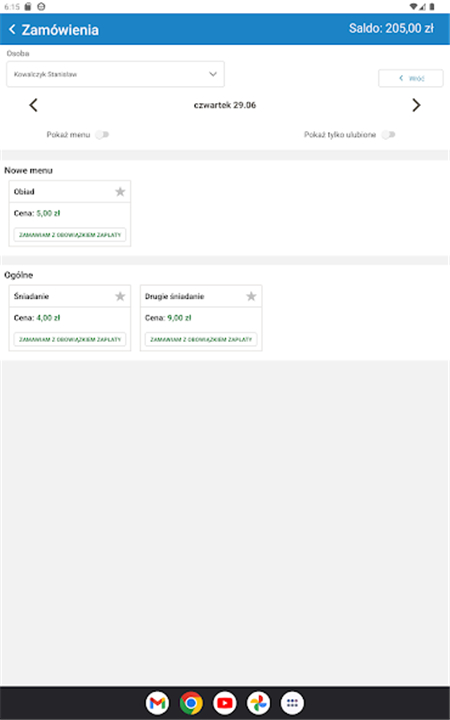Open YouTube app in dock
Screen dimensions: 450x720
(225, 703)
